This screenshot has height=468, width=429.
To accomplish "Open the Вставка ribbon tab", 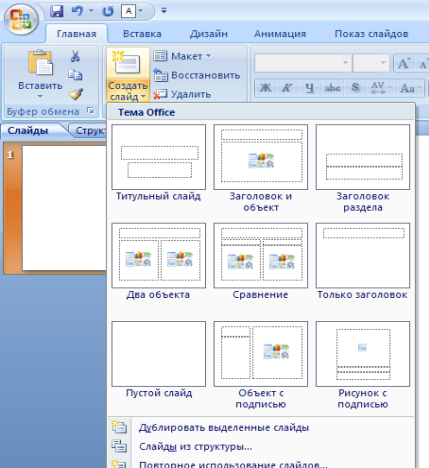I will [x=142, y=34].
